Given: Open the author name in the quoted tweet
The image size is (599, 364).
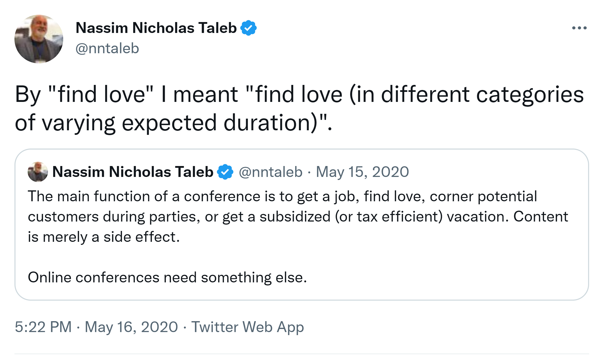Looking at the screenshot, I should 132,172.
